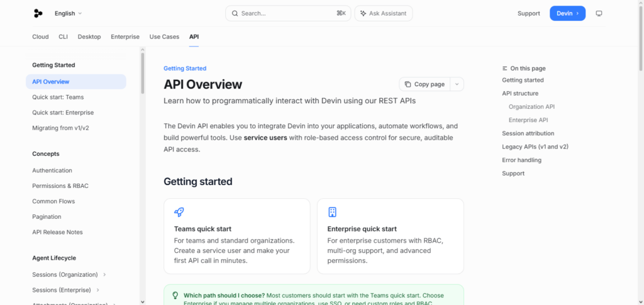The height and width of the screenshot is (305, 644).
Task: Toggle the theme monitor icon
Action: tap(599, 13)
